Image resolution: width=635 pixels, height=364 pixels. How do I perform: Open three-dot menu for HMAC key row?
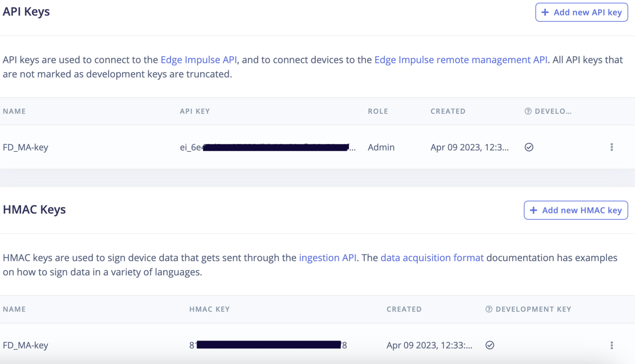pos(612,345)
